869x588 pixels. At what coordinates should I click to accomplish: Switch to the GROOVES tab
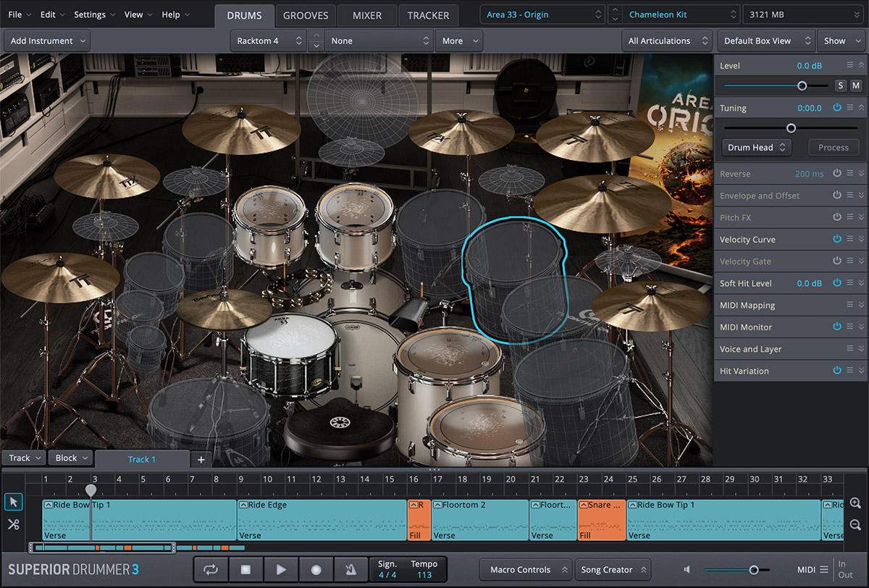[x=306, y=15]
